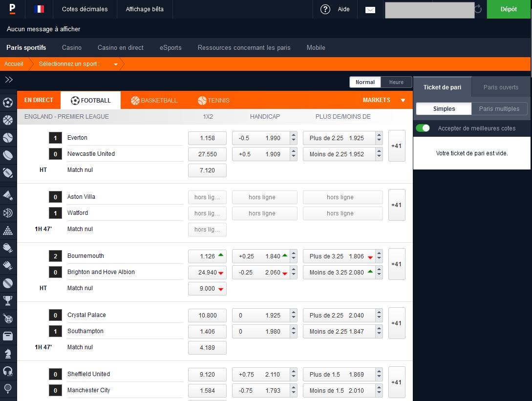This screenshot has height=401, width=532.
Task: Open the messages envelope icon
Action: pyautogui.click(x=370, y=10)
